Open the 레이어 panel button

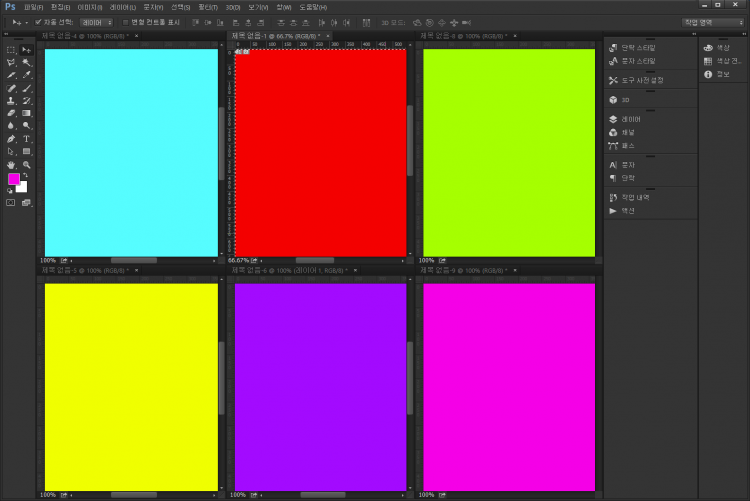coord(630,120)
